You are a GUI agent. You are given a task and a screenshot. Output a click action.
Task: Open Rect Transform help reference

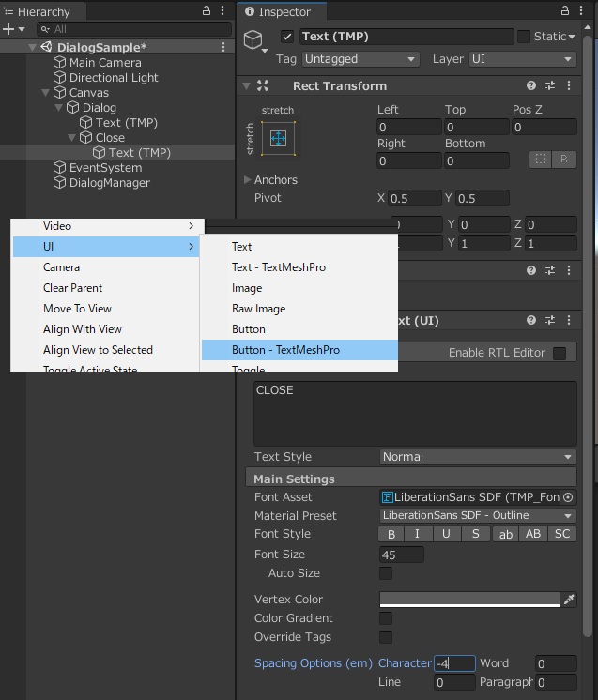(531, 85)
